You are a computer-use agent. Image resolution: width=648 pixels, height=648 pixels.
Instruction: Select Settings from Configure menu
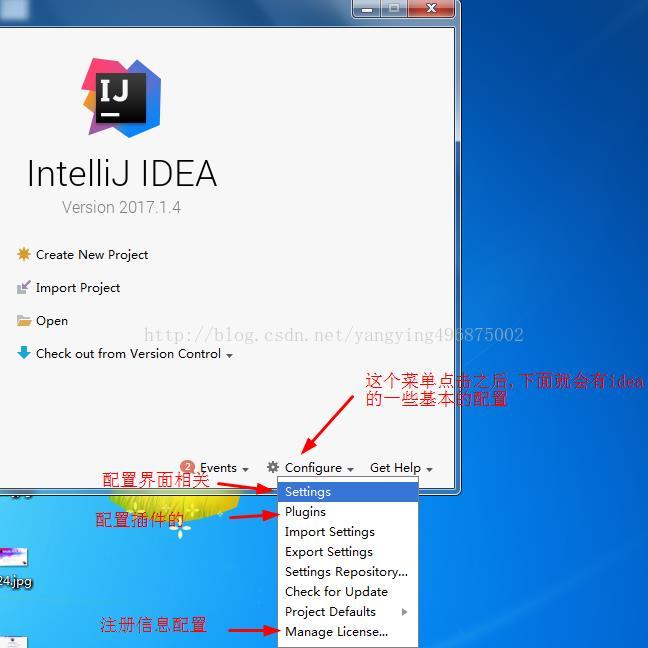coord(348,492)
